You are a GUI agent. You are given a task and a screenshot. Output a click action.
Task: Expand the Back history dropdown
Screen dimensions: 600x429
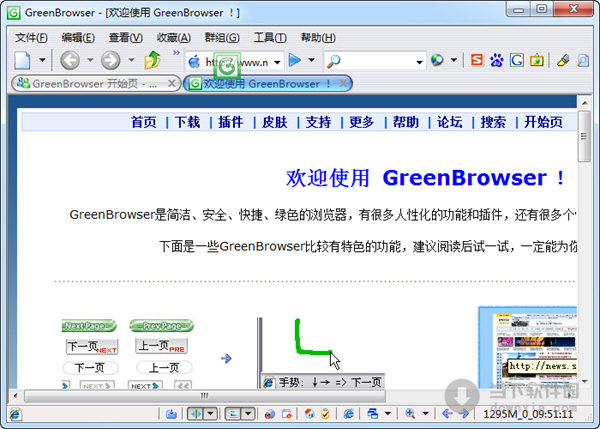point(90,60)
